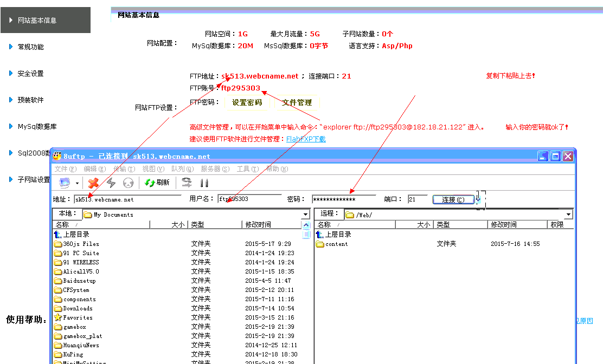Image resolution: width=603 pixels, height=364 pixels.
Task: Expand the remote path /Web/ dropdown
Action: pos(568,214)
